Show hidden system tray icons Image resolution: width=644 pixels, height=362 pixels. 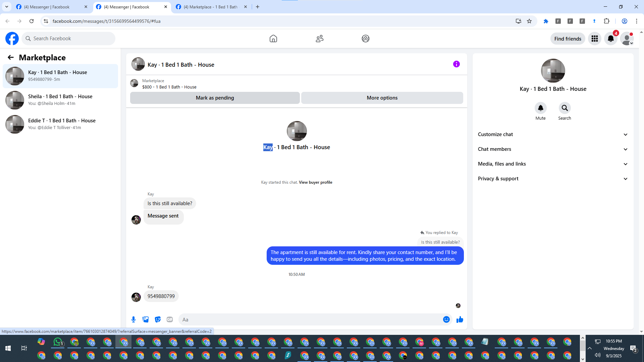pos(589,348)
